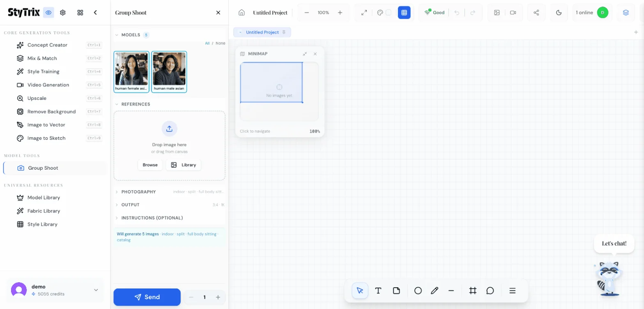Viewport: 644px width, 309px height.
Task: Select the human female asian model thumbnail
Action: coord(131,71)
